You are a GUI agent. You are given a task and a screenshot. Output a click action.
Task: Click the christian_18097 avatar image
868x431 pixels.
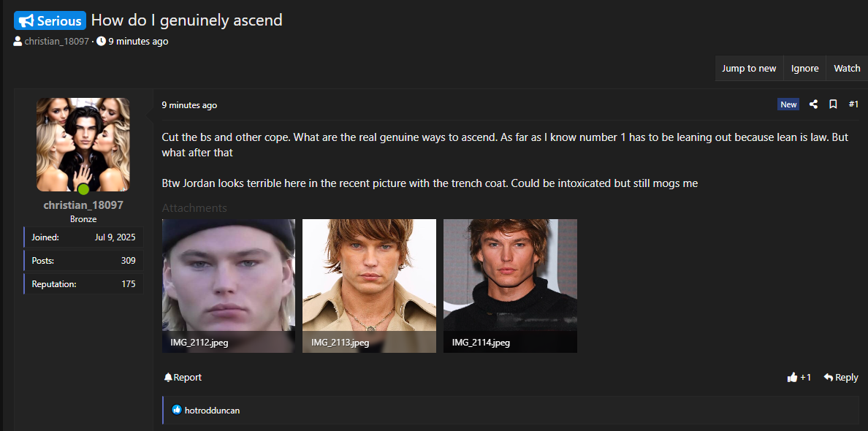(x=83, y=145)
